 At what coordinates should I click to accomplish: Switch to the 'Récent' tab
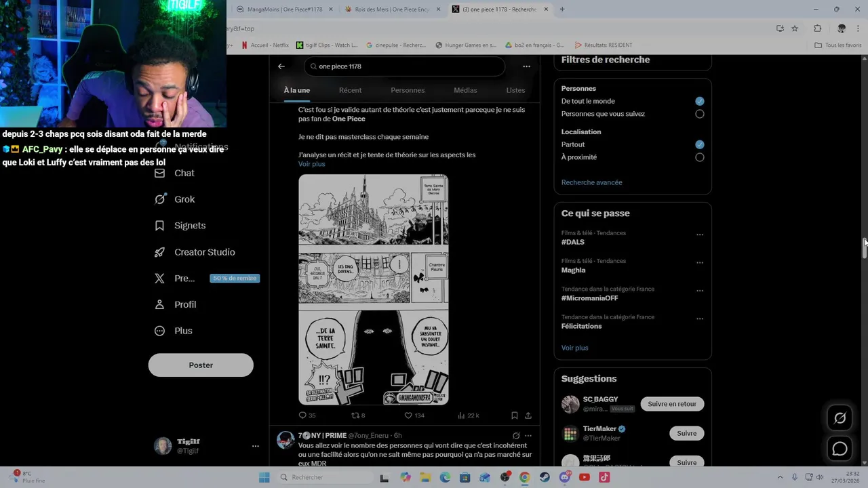pos(350,90)
